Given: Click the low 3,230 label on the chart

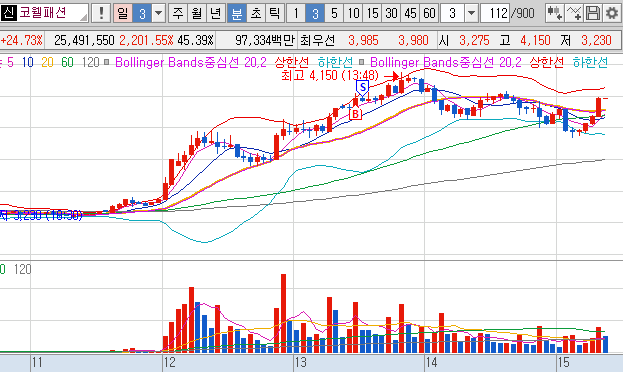Looking at the screenshot, I should pyautogui.click(x=41, y=215).
